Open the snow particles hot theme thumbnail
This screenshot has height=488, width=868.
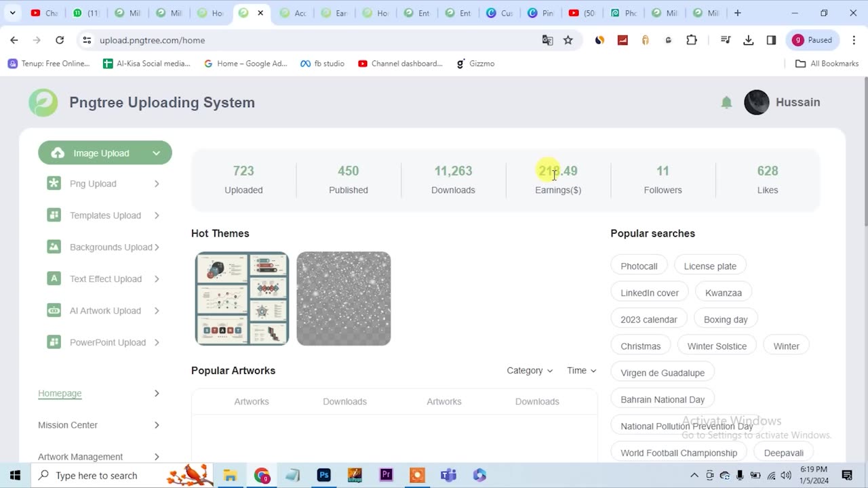pos(344,298)
